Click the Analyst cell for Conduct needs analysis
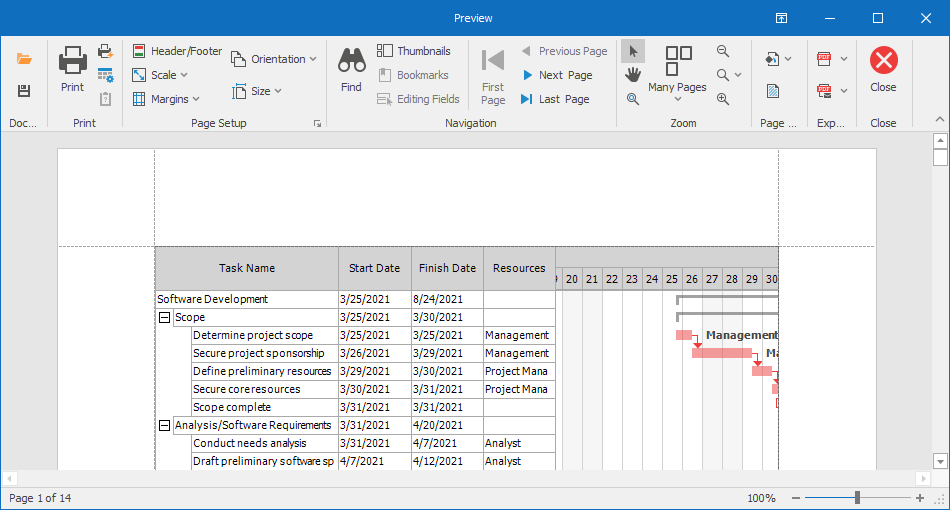Screen dimensions: 950x510 tap(519, 443)
